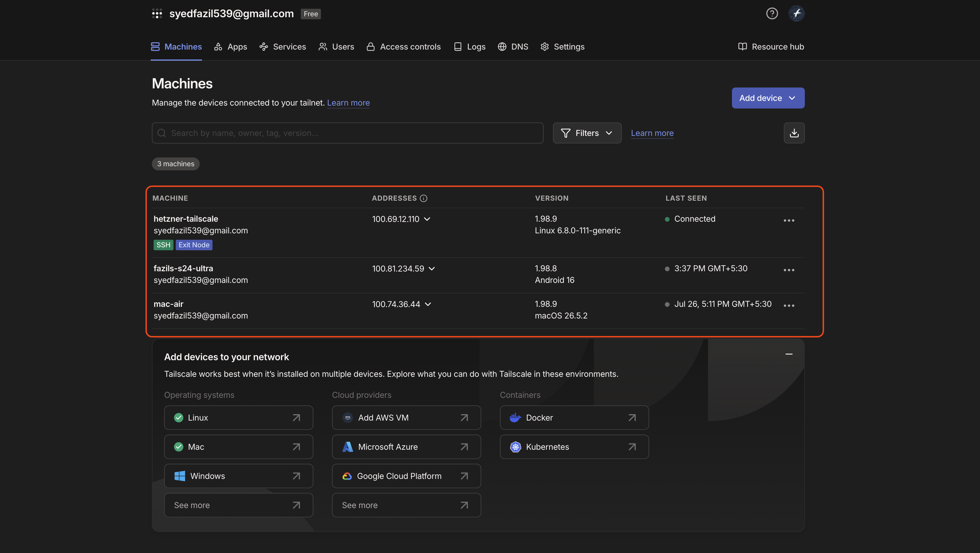Image resolution: width=980 pixels, height=553 pixels.
Task: Click the Mac green checkmark icon
Action: pyautogui.click(x=178, y=447)
